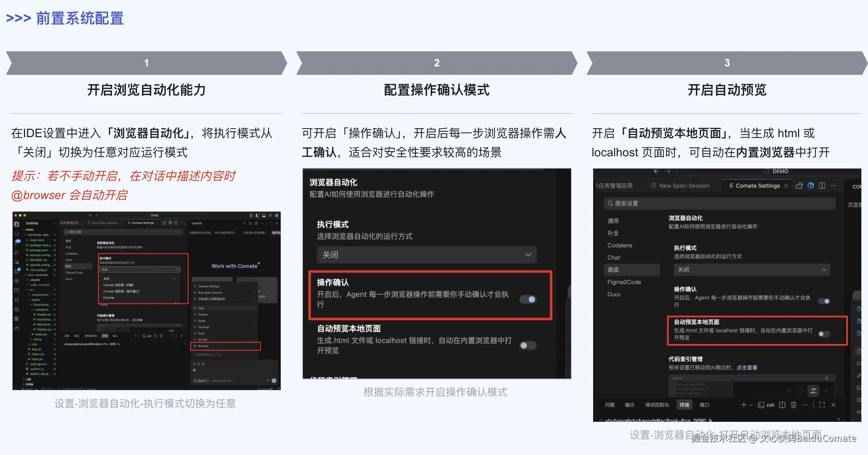The width and height of the screenshot is (868, 455).
Task: Click the plus new terminal icon in step 3 terminal toolbar
Action: (x=743, y=405)
